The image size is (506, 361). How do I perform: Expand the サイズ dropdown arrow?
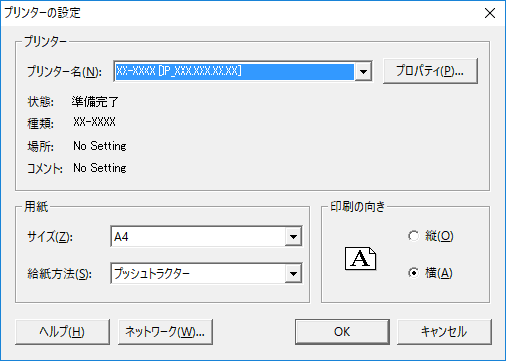[293, 237]
